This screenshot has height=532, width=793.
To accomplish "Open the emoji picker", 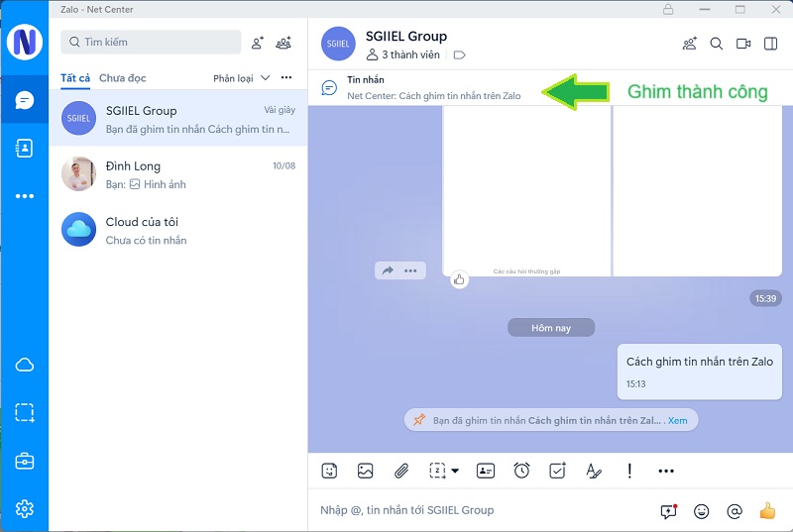I will click(702, 511).
